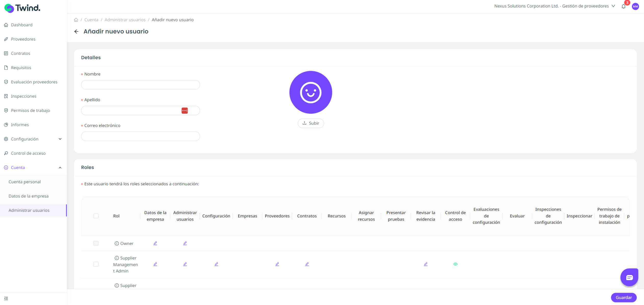This screenshot has height=305, width=644.
Task: Go to Cuenta personal submenu item
Action: pos(24,182)
